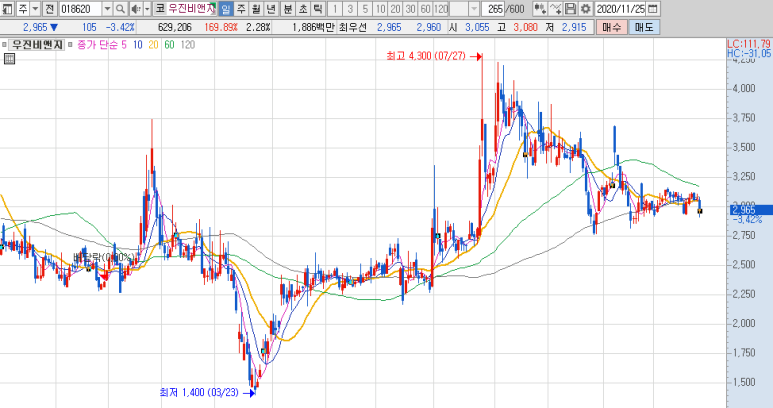Choose the 1 interval button
The height and width of the screenshot is (408, 773).
click(x=335, y=8)
